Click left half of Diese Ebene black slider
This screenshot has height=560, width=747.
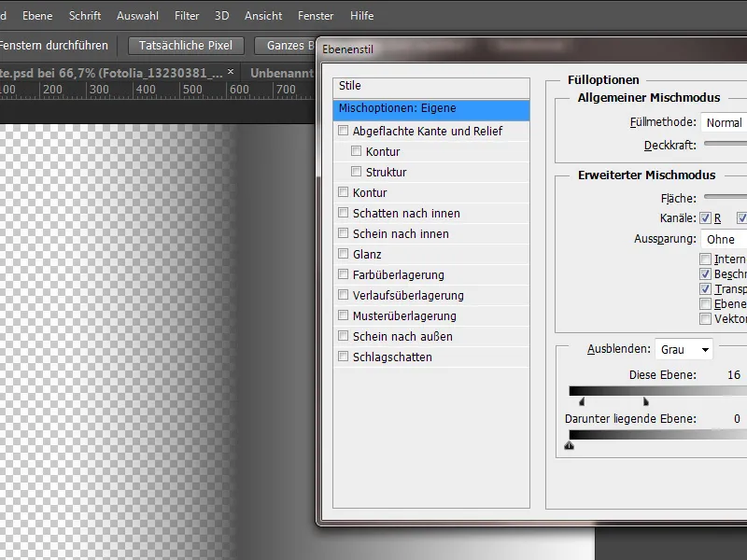(582, 402)
